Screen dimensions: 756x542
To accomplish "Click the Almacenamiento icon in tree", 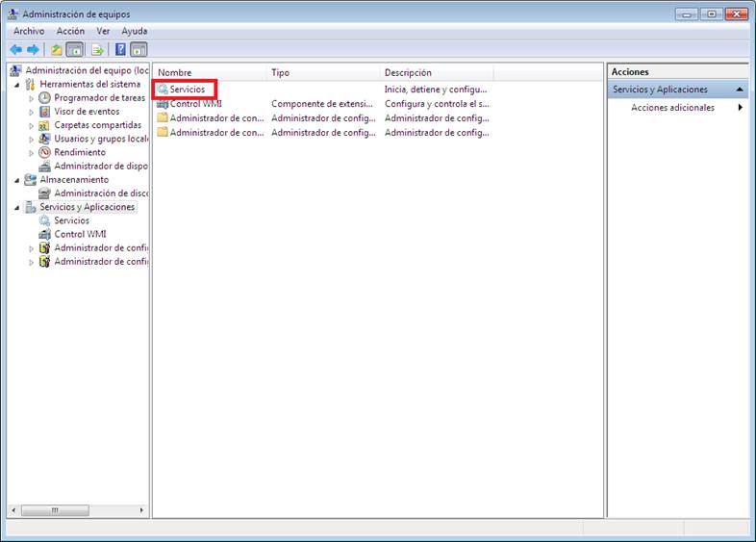I will click(30, 179).
